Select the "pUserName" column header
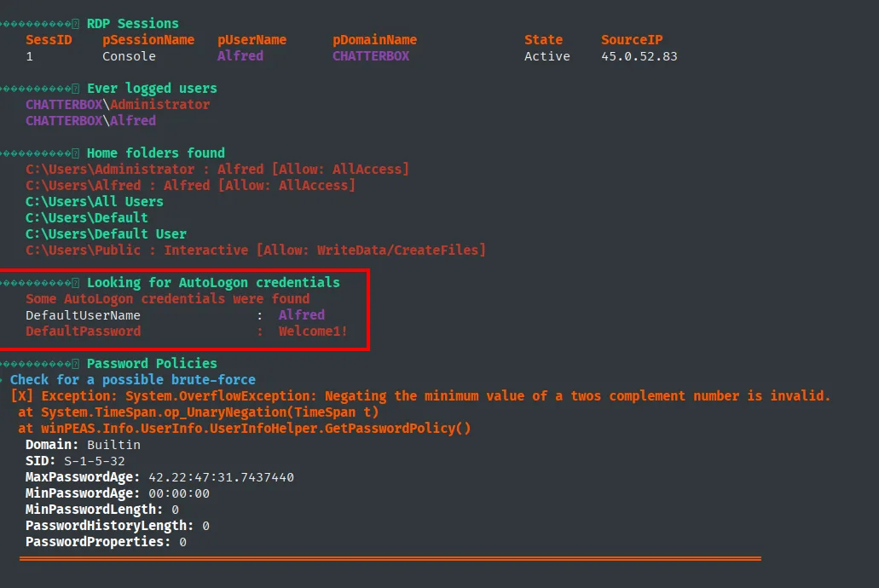 coord(252,40)
